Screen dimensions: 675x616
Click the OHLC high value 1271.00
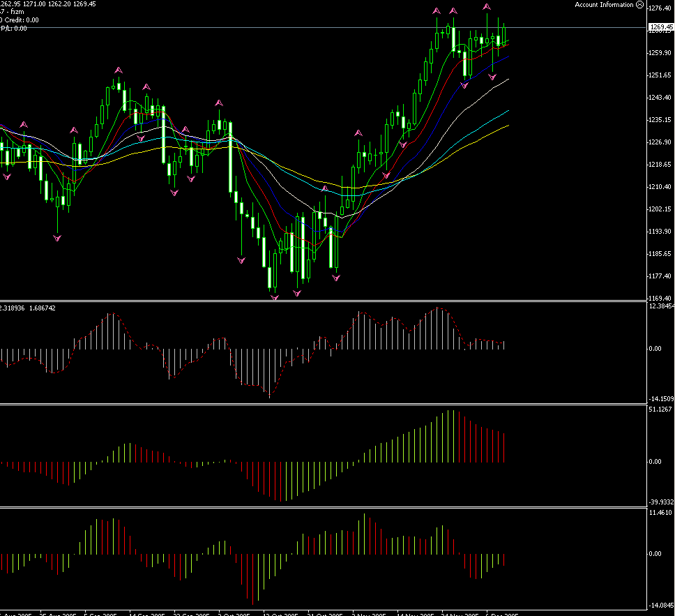pyautogui.click(x=34, y=4)
